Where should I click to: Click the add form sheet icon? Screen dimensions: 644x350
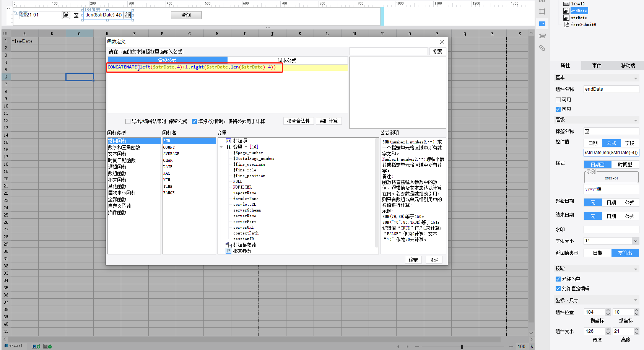47,346
